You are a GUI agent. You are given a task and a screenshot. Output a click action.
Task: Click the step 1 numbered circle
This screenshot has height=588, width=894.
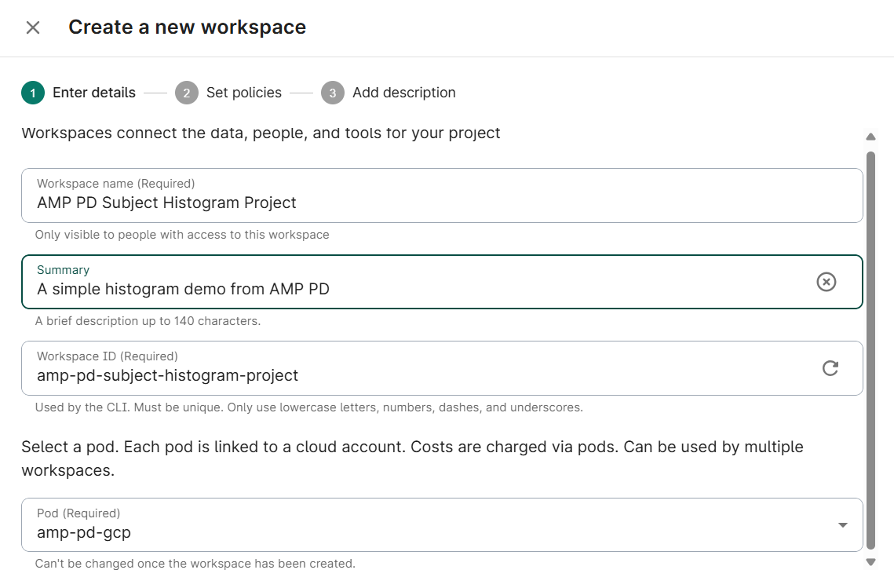click(x=32, y=93)
